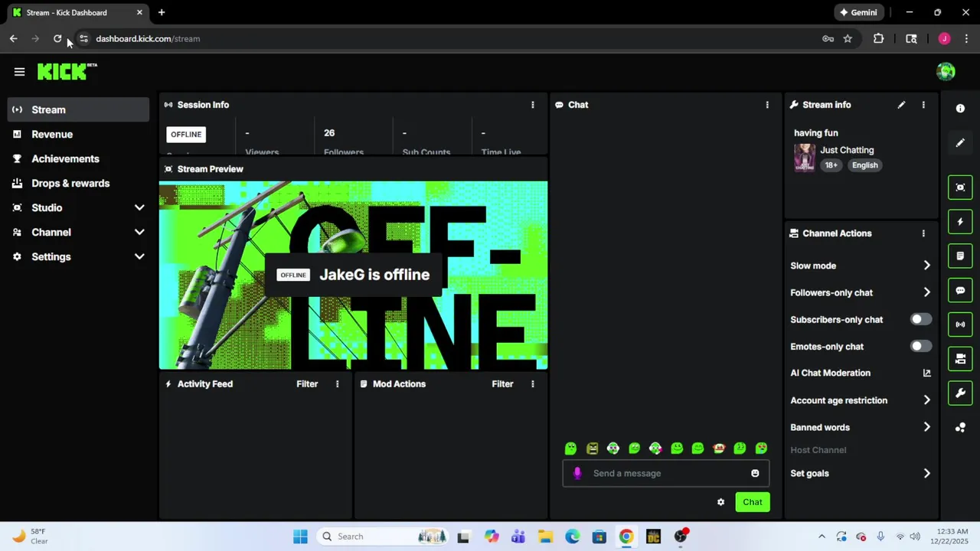Insert the first green blob emote

570,448
